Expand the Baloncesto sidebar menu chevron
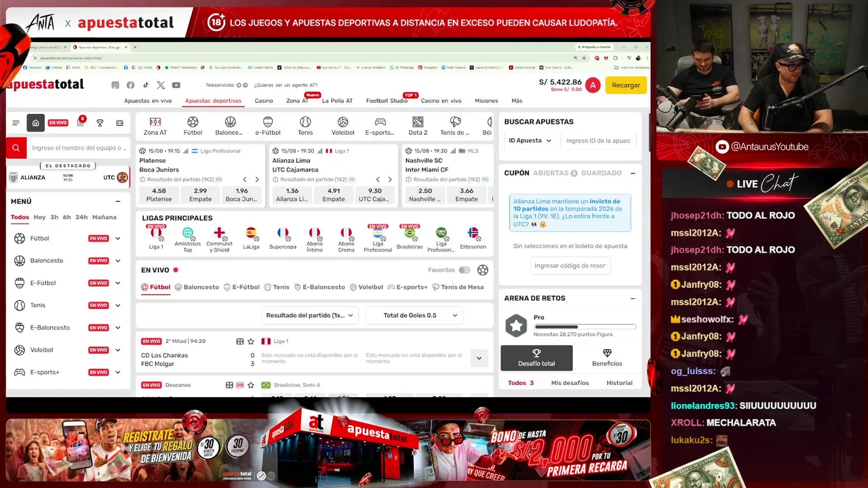Screen dimensions: 868x488 118,261
